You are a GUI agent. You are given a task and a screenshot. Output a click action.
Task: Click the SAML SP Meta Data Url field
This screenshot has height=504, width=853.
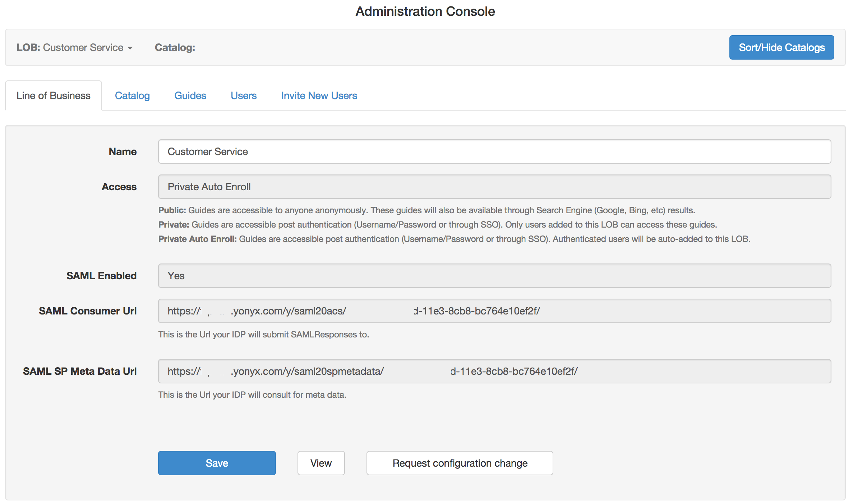(494, 371)
